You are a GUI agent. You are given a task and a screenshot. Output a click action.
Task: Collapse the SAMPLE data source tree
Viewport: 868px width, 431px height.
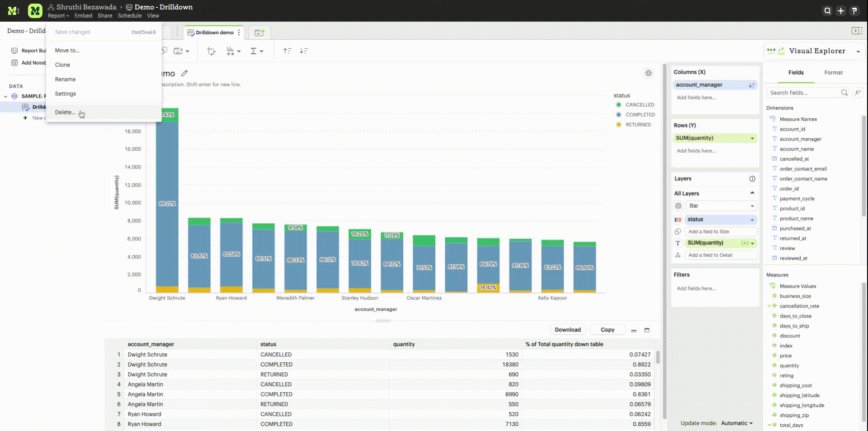5,96
